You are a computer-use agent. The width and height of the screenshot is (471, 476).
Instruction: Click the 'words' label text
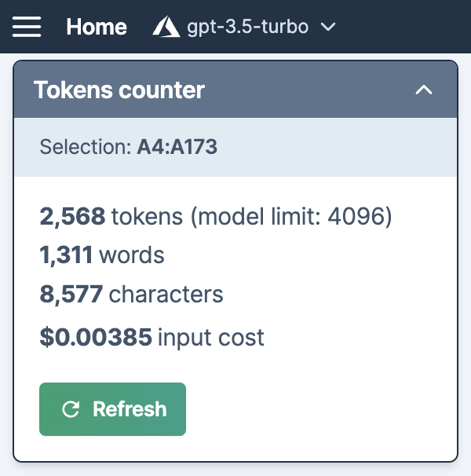(x=132, y=255)
